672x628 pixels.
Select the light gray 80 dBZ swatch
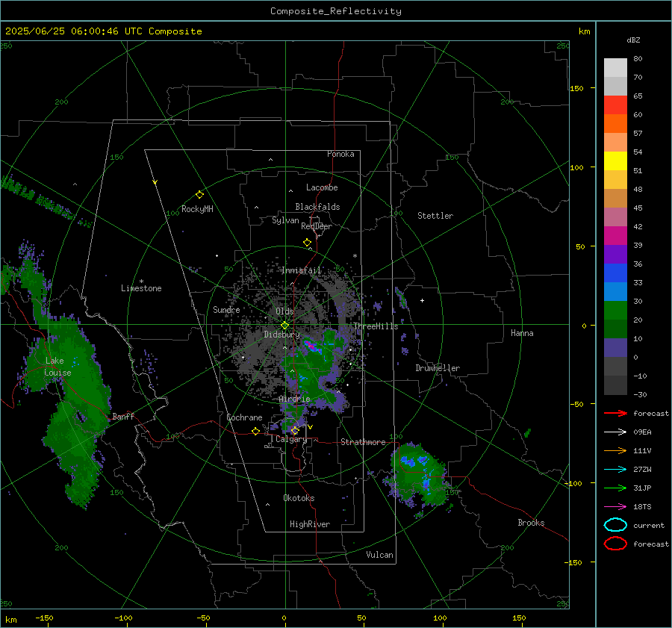pos(615,68)
